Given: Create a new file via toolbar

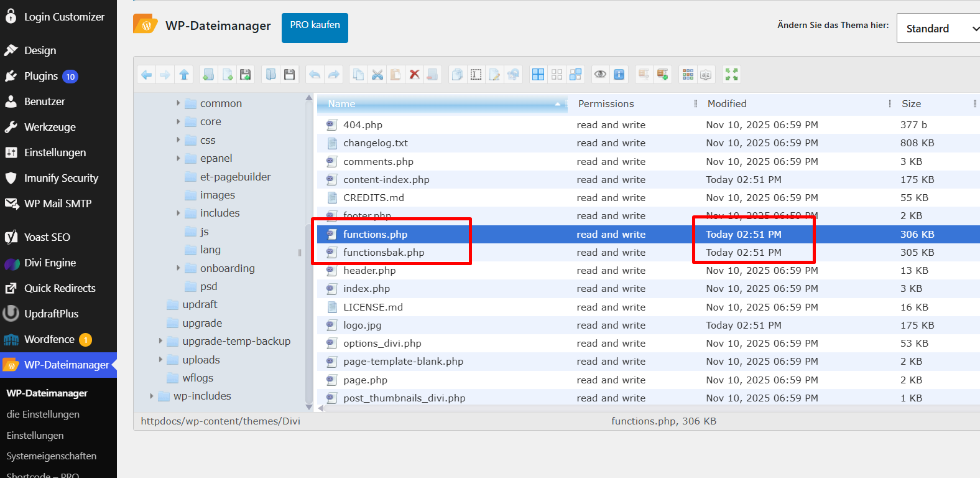Looking at the screenshot, I should (228, 75).
